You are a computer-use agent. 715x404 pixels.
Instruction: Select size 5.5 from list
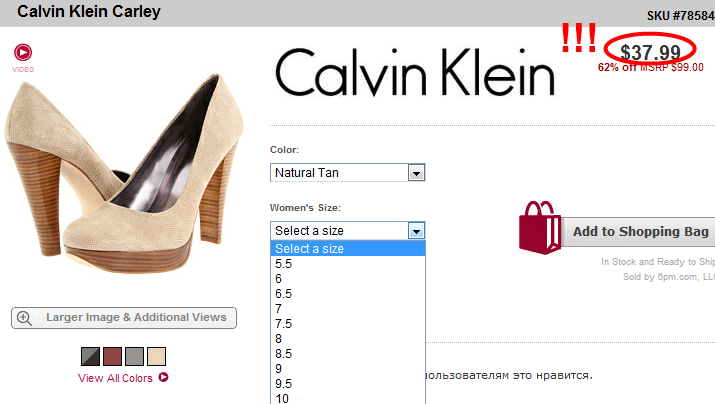pos(348,264)
